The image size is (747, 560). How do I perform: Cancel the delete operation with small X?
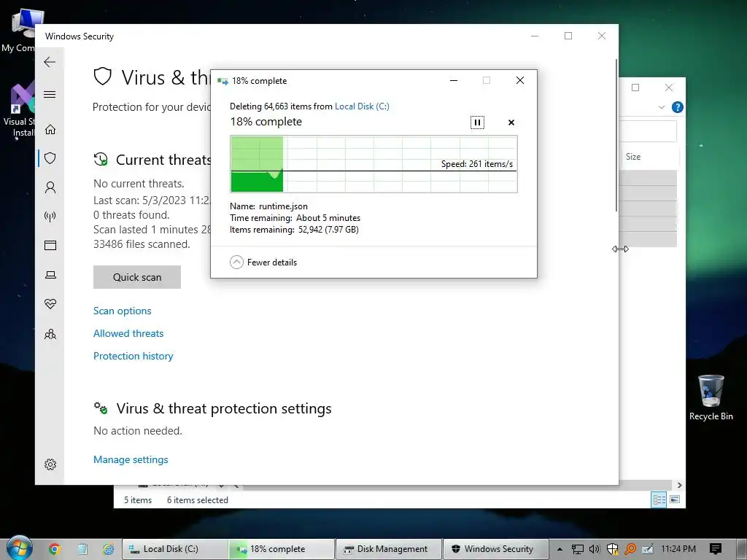(511, 122)
